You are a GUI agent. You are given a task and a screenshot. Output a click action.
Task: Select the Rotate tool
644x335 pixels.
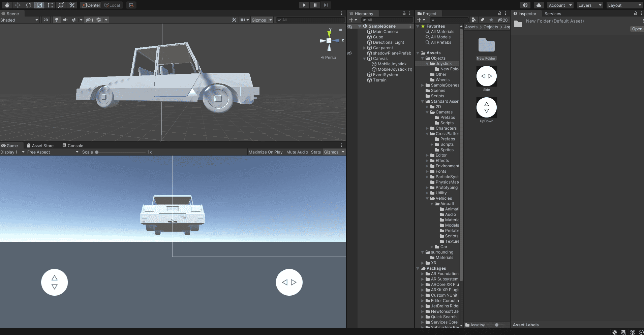pyautogui.click(x=29, y=5)
